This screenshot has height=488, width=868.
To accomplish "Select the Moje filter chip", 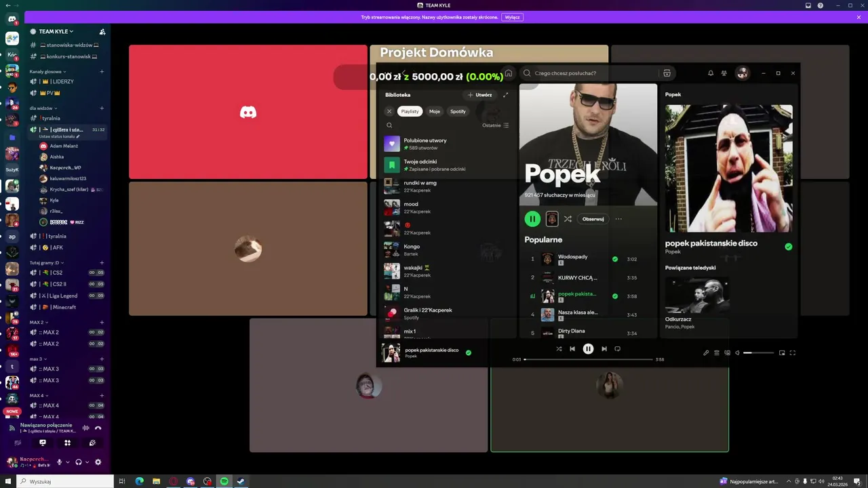I will [x=435, y=111].
